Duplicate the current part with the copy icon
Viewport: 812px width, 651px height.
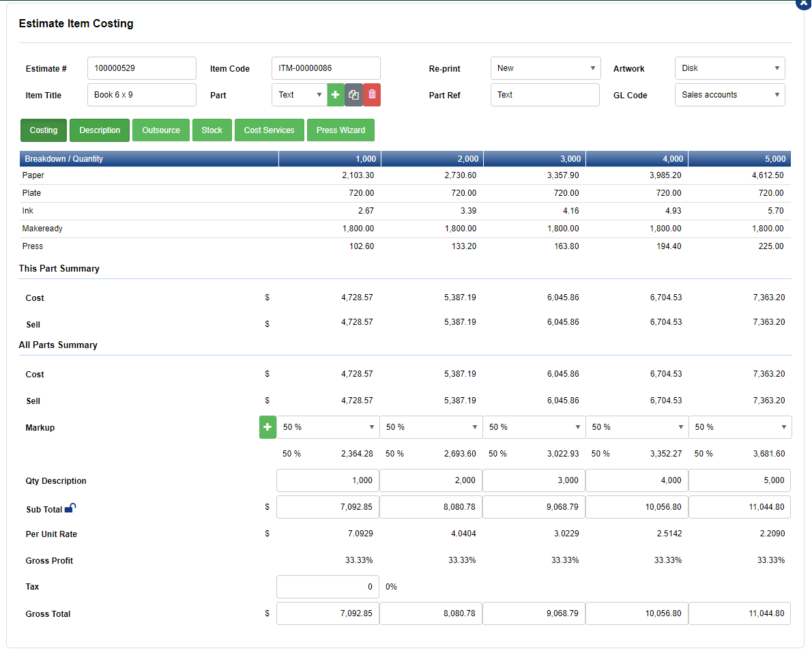coord(353,95)
